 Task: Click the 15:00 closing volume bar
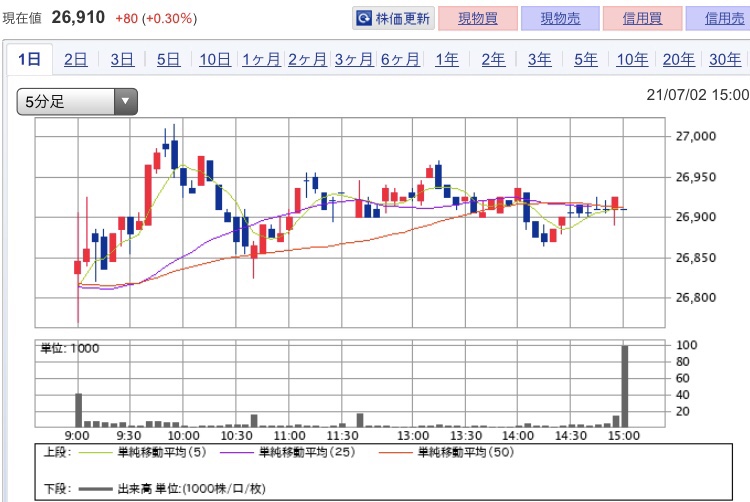pos(625,386)
